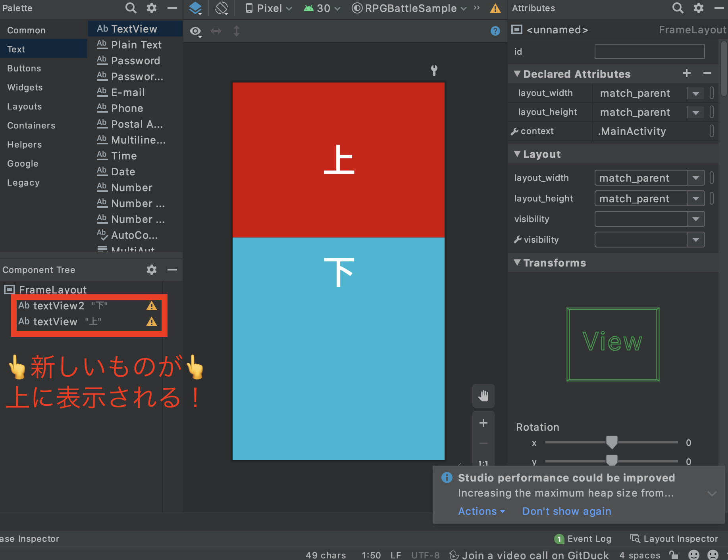Click Don't show again link

(x=566, y=511)
